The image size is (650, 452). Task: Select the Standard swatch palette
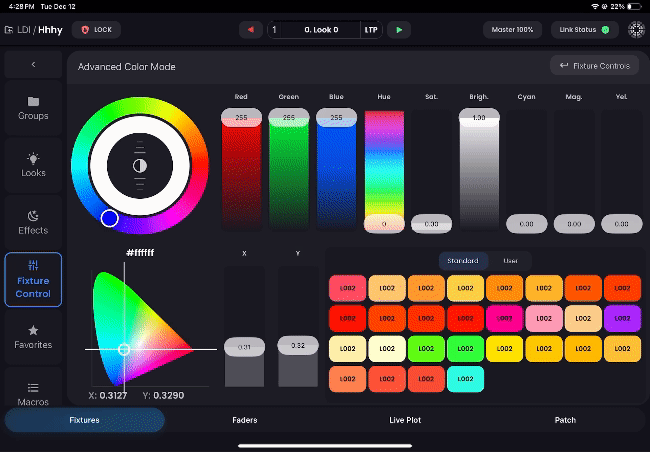[x=463, y=261]
